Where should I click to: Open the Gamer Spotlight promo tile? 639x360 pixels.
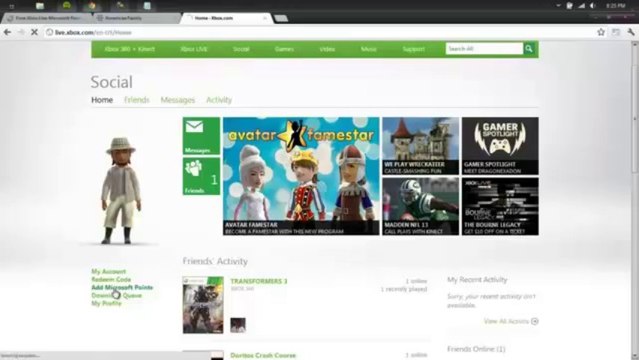pos(500,146)
